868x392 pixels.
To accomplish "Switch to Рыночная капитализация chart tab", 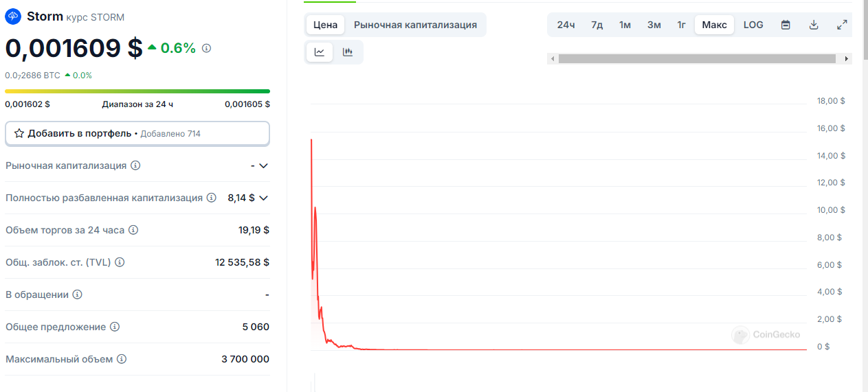I will (415, 25).
